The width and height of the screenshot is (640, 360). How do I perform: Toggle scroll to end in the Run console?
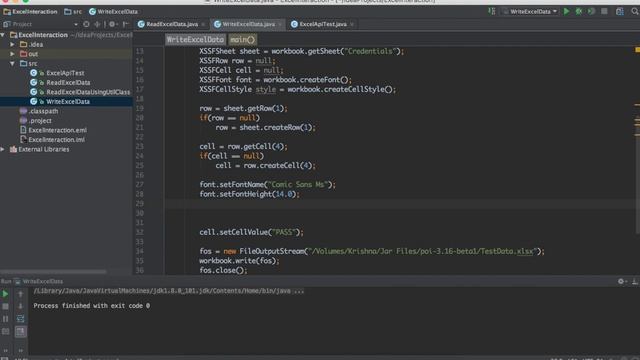(20, 331)
